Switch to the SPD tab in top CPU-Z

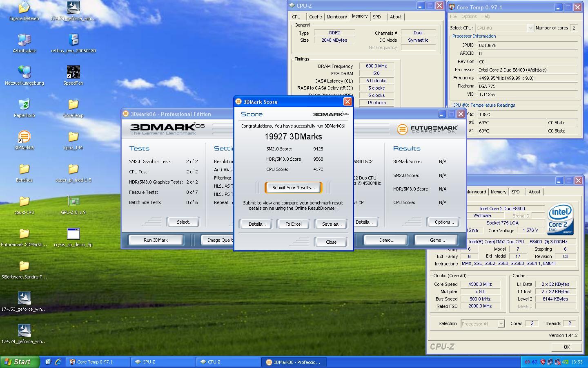[x=376, y=17]
